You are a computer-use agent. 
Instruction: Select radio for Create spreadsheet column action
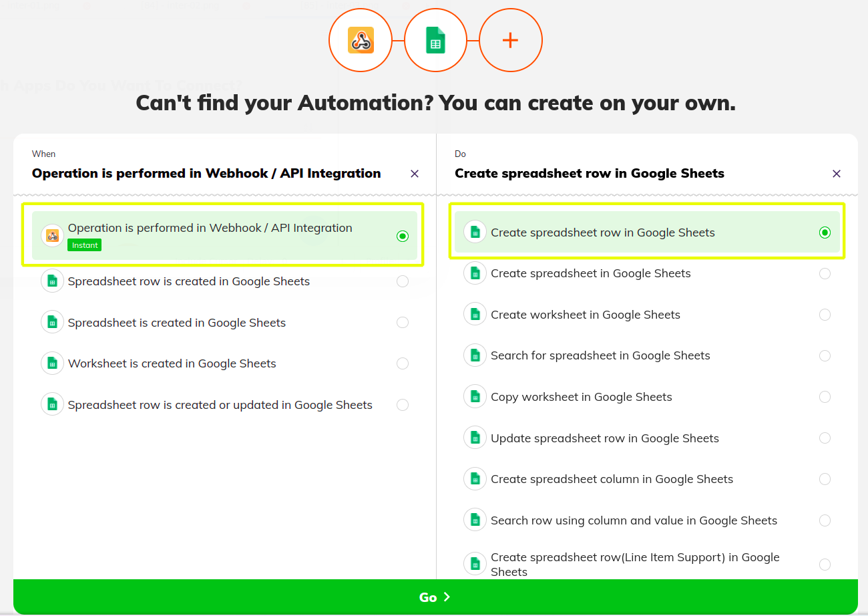[825, 479]
